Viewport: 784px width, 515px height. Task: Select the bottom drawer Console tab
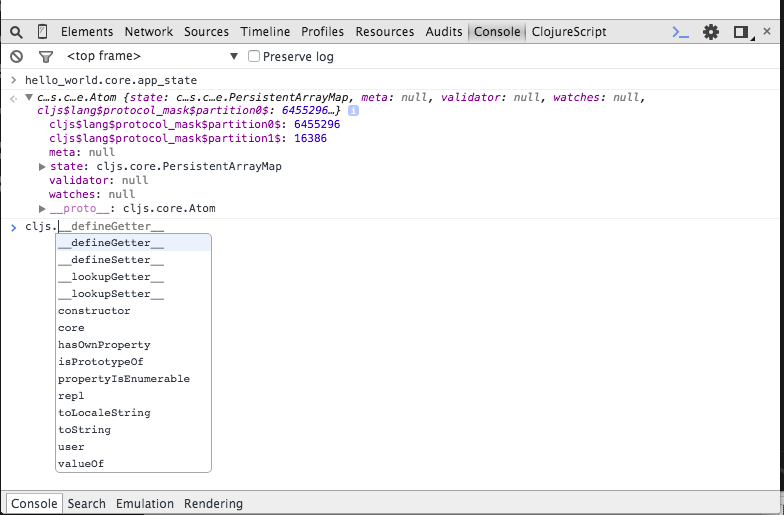[34, 504]
